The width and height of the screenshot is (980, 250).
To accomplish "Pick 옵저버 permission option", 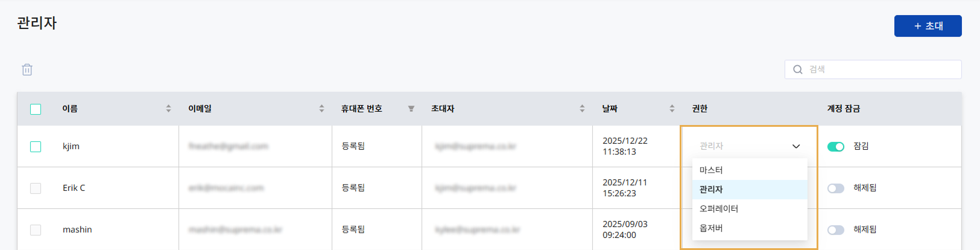I will 712,228.
